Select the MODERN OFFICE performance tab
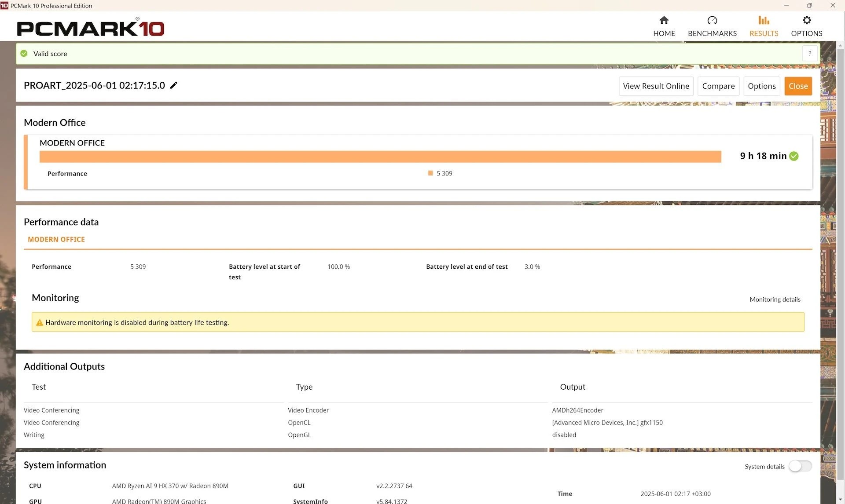 click(x=56, y=240)
